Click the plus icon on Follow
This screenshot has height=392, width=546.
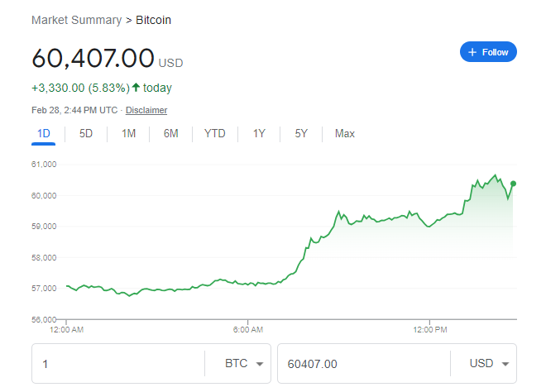coord(472,52)
